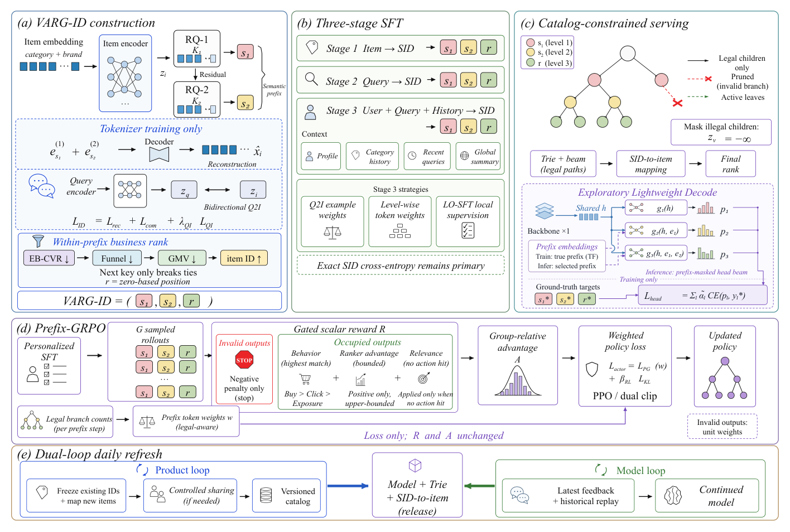The height and width of the screenshot is (532, 790).
Task: Click the funnel icon beside Within-prefix business rank
Action: tap(38, 241)
